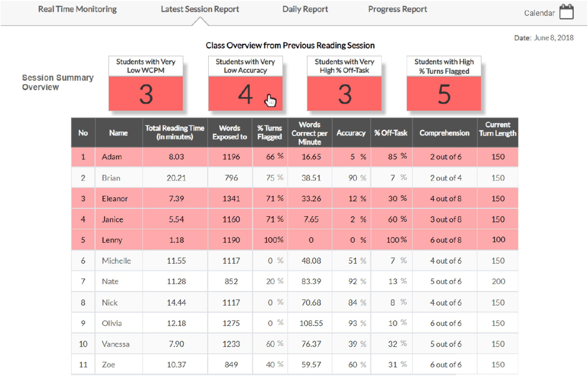Screen dimensions: 588x377
Task: Click Olivia's WCPM value 108.55
Action: click(311, 323)
